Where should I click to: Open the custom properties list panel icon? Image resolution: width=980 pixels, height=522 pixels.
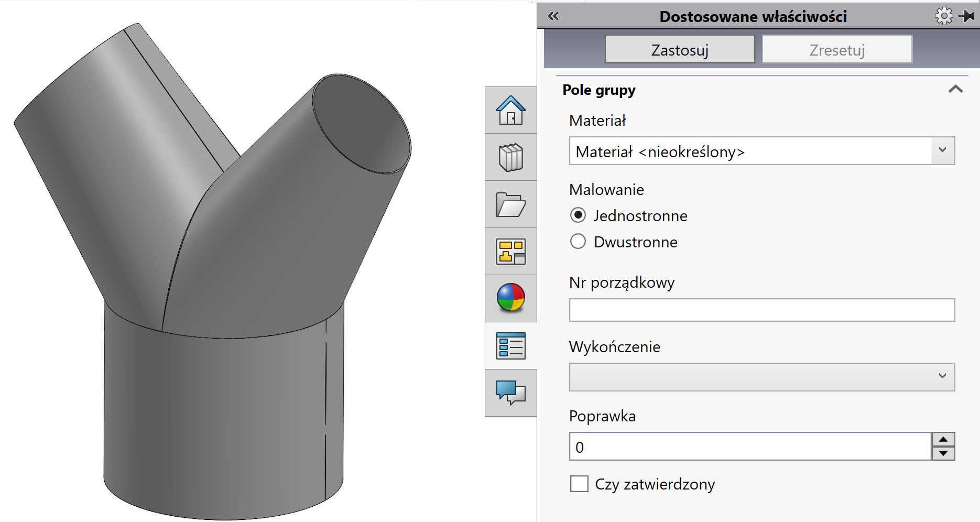tap(511, 345)
